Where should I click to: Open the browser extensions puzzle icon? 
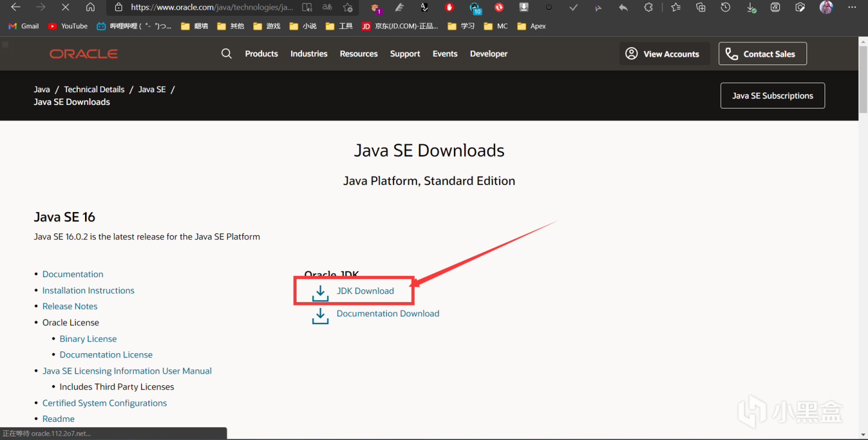point(649,7)
